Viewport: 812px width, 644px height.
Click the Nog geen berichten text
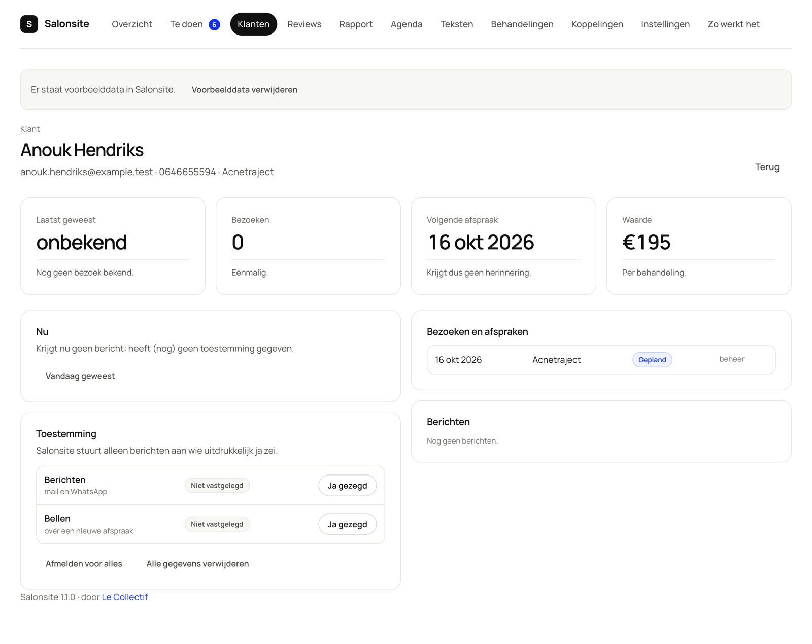coord(462,441)
